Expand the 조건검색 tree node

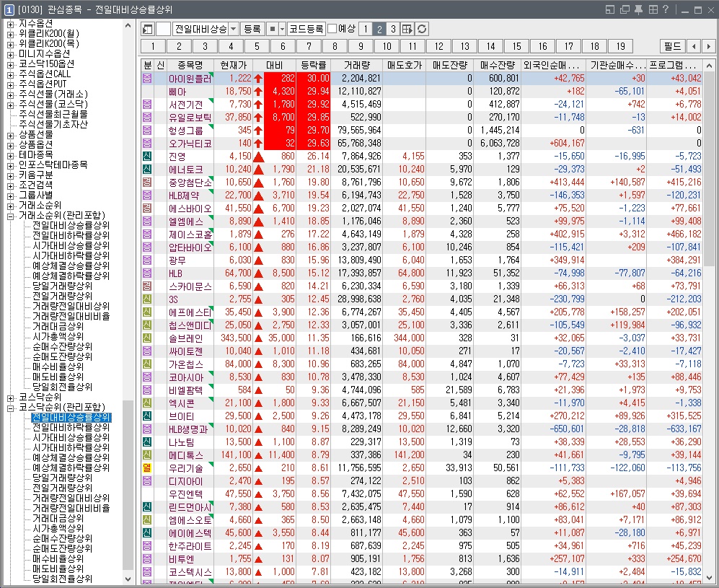[10, 185]
